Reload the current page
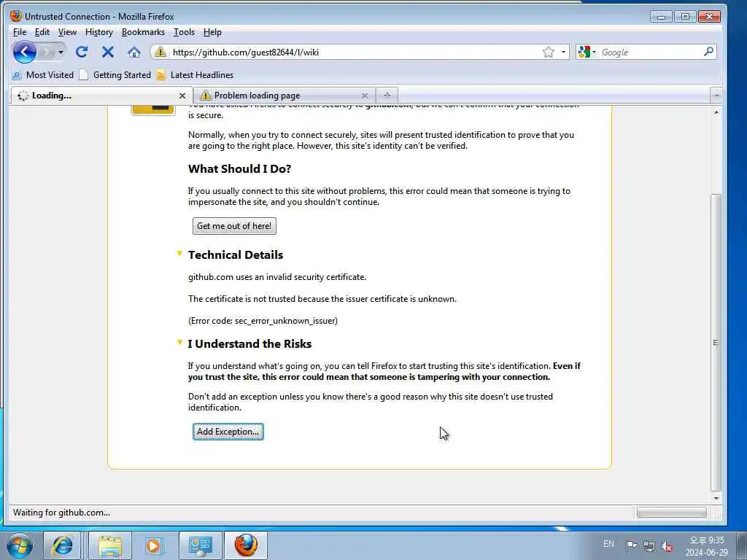 pos(82,52)
